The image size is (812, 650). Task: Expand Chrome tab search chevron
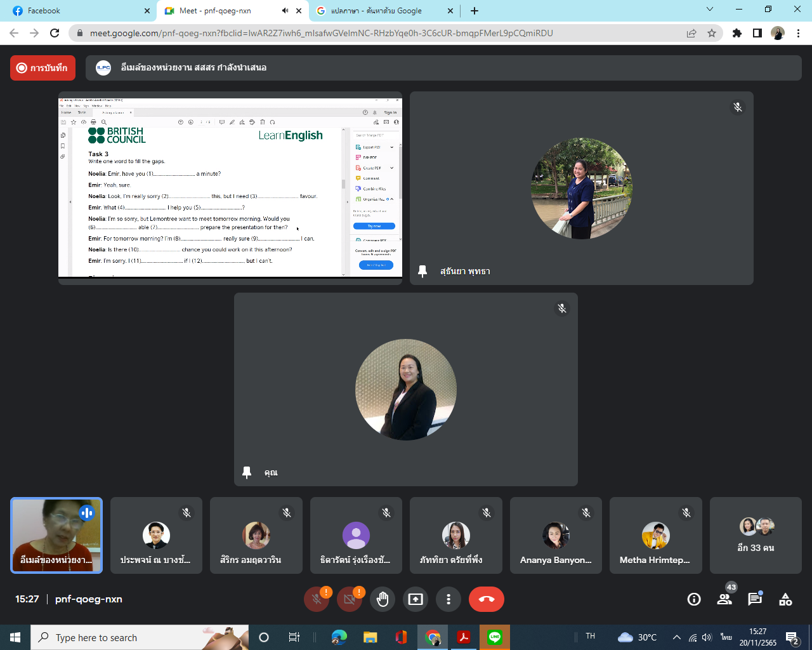pyautogui.click(x=710, y=10)
